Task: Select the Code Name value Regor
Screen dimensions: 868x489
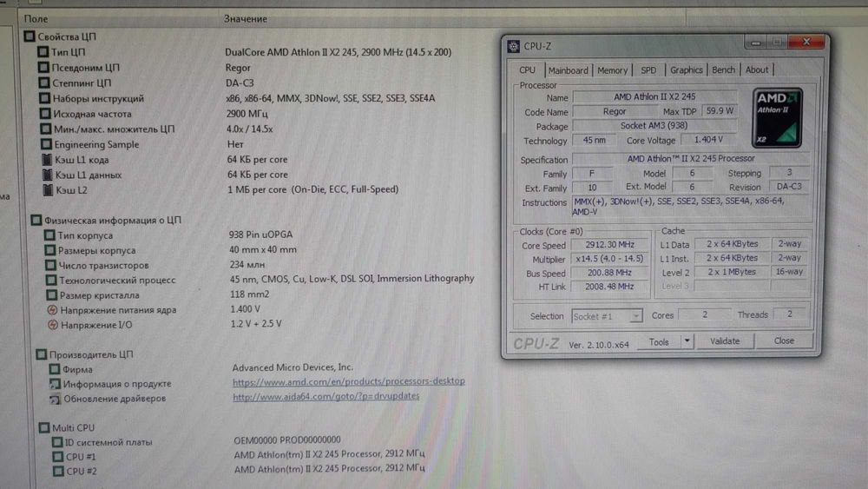Action: tap(614, 111)
